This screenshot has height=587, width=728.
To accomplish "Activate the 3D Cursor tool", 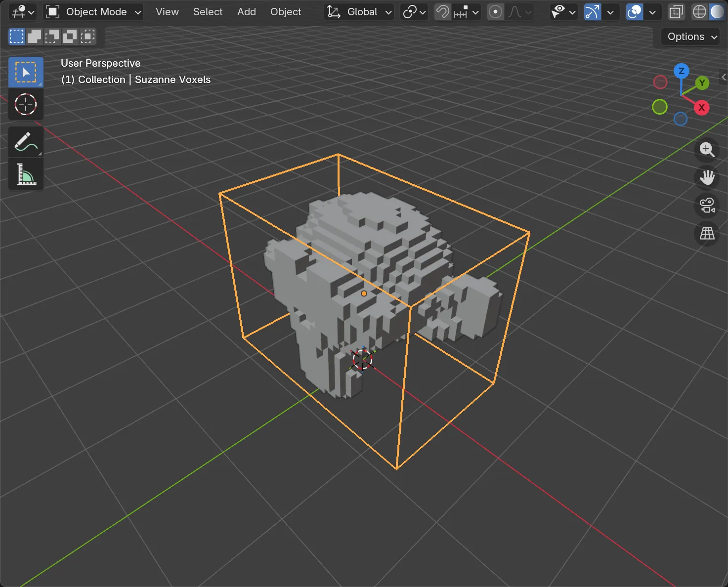I will coord(26,104).
